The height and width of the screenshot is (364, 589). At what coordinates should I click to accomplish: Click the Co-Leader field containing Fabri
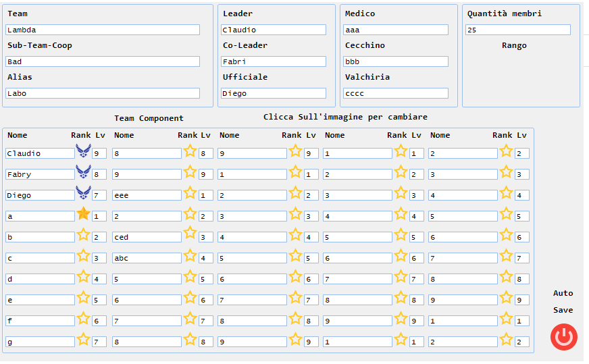274,61
